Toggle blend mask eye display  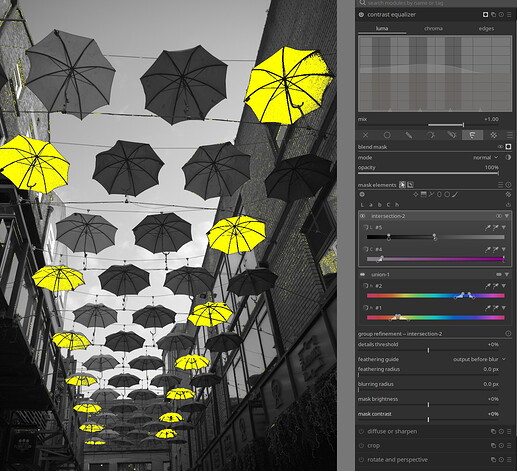(x=500, y=147)
